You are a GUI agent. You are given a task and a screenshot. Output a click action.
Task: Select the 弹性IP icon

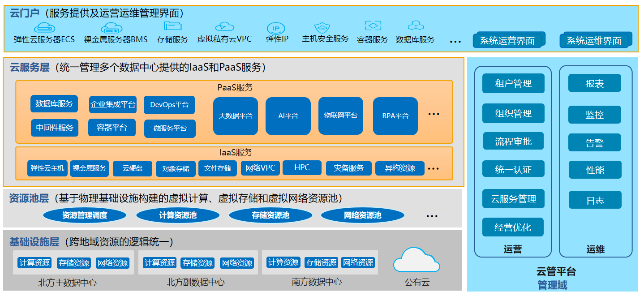[x=276, y=28]
